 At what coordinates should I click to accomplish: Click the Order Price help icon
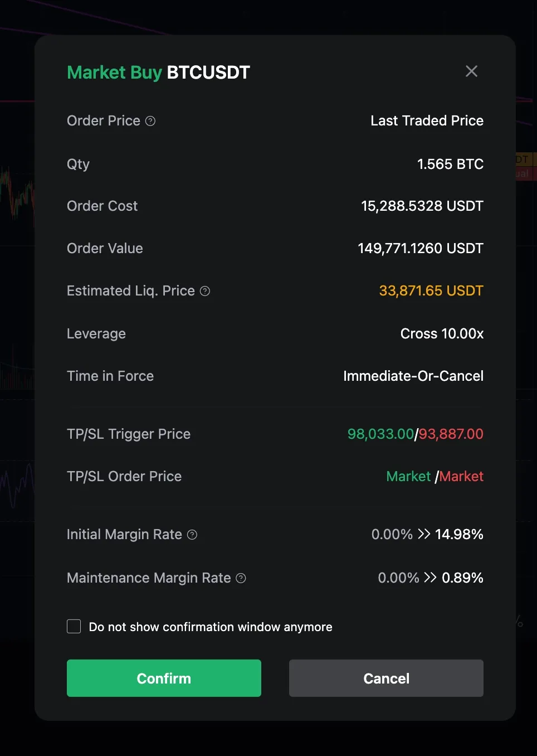point(150,121)
